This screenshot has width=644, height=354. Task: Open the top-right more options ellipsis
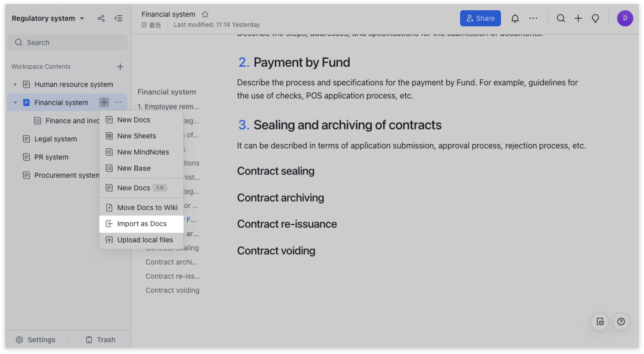[533, 18]
